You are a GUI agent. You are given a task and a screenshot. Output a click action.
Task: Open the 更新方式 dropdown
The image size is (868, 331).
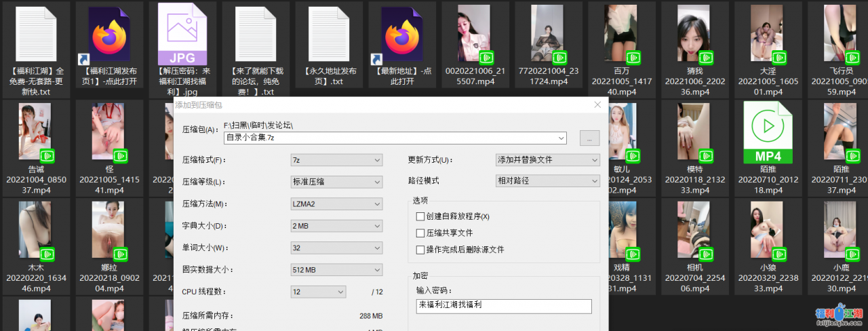click(x=548, y=160)
